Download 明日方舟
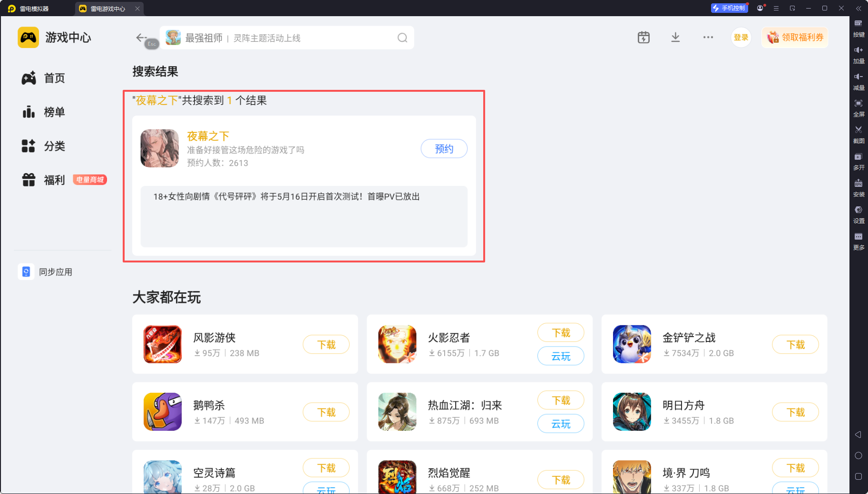The width and height of the screenshot is (868, 494). point(795,412)
